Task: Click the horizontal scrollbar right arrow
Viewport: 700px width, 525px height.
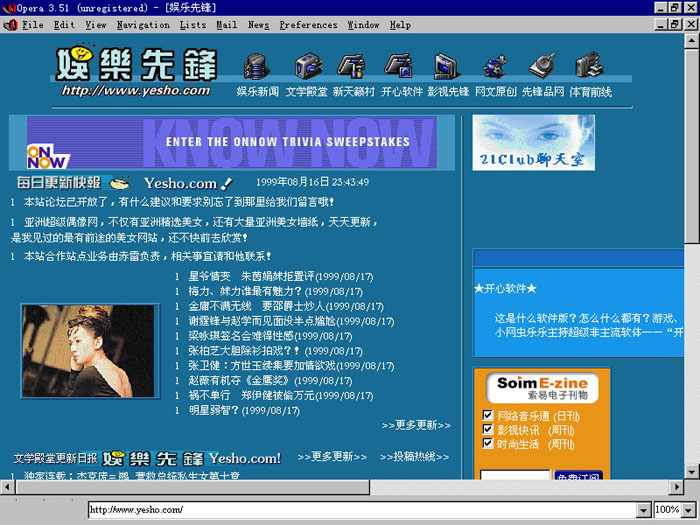Action: (x=677, y=487)
